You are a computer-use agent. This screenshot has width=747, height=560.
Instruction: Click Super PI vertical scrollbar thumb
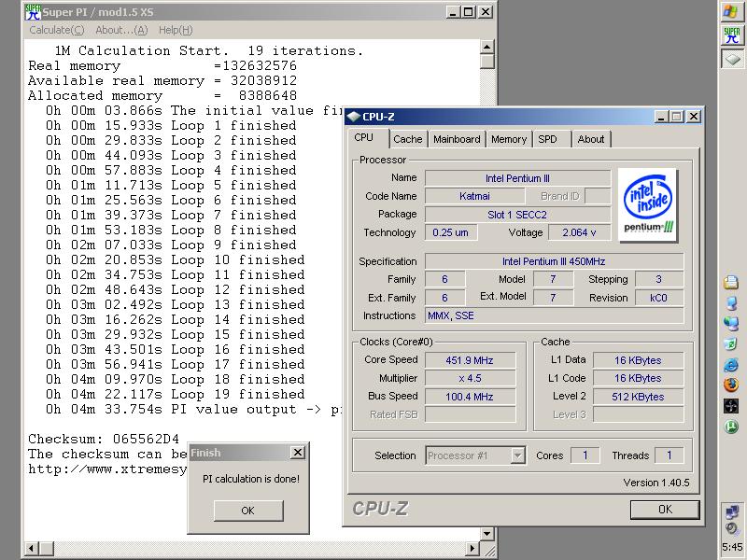(486, 62)
